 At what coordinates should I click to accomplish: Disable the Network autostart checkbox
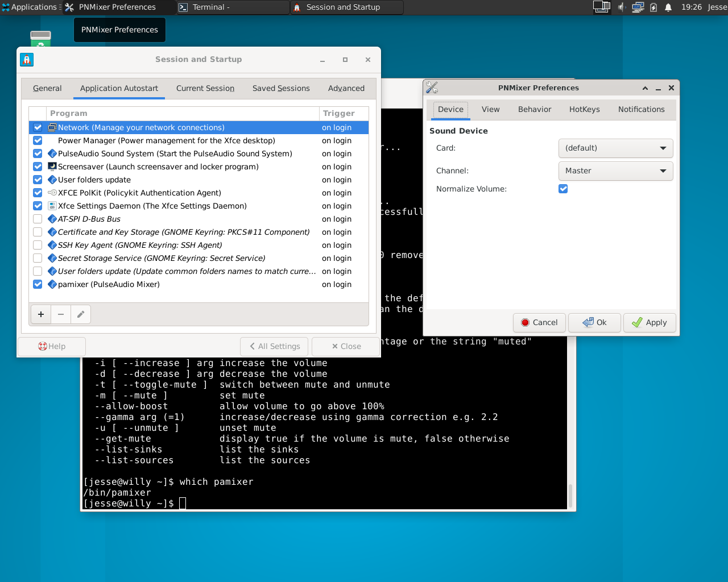[x=38, y=127]
